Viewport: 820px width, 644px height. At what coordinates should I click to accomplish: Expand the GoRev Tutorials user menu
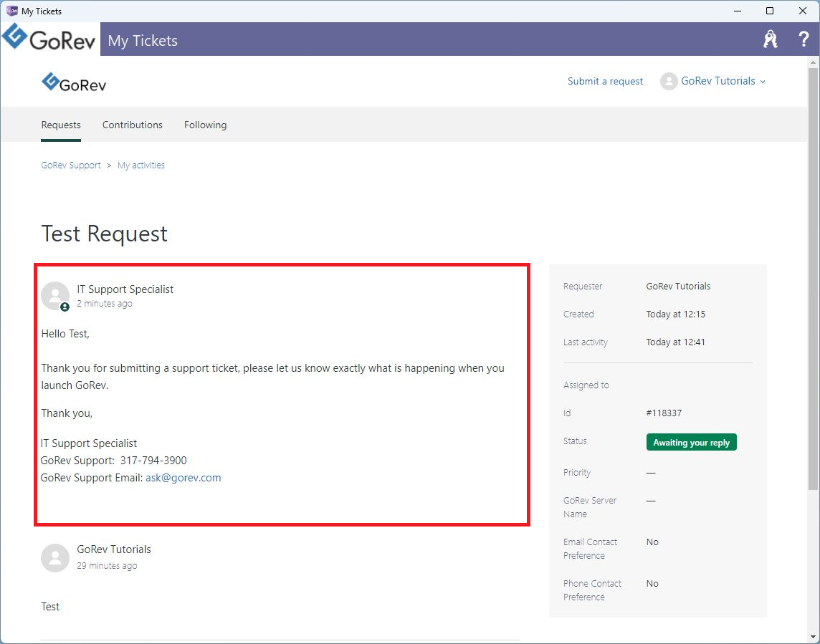click(723, 81)
